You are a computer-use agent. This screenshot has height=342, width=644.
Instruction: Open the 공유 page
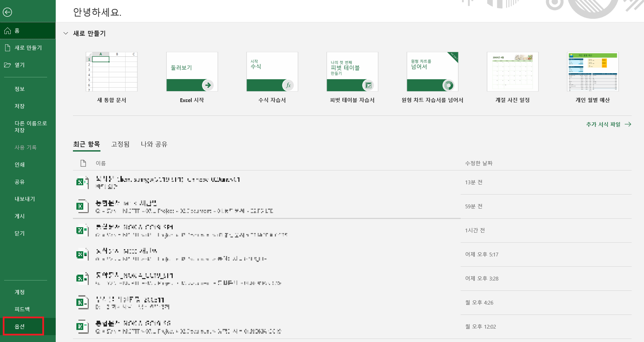tap(28, 182)
